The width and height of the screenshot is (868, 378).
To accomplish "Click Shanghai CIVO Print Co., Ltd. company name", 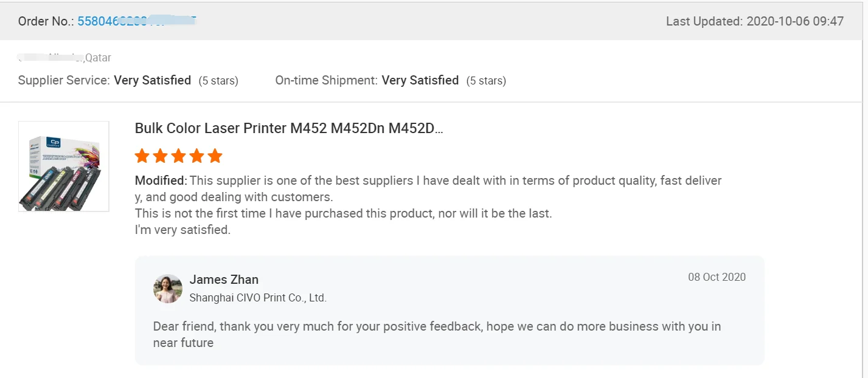I will click(x=258, y=298).
